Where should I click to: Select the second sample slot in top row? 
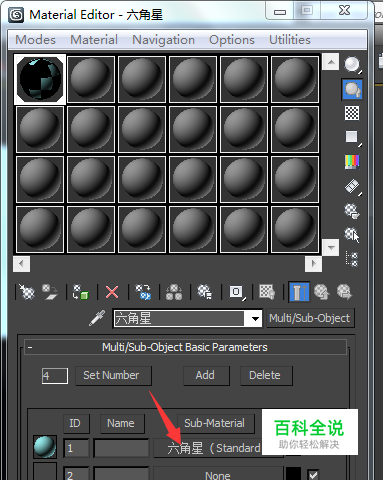click(x=91, y=79)
